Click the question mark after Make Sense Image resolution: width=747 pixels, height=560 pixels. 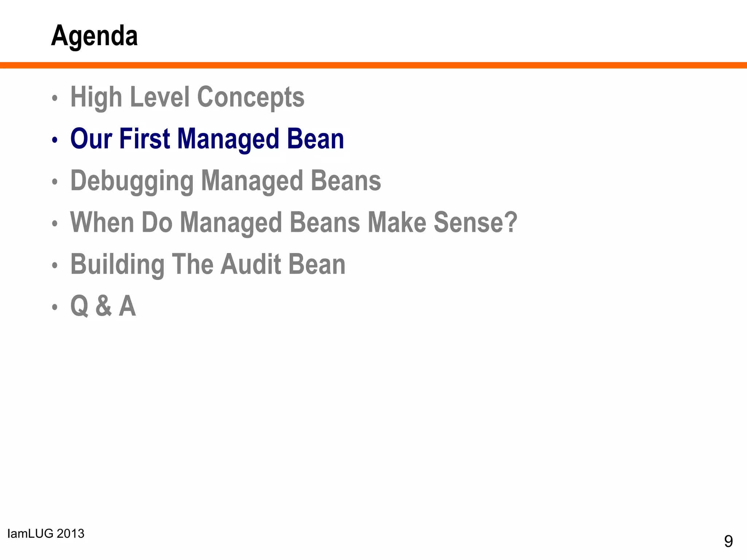(511, 222)
